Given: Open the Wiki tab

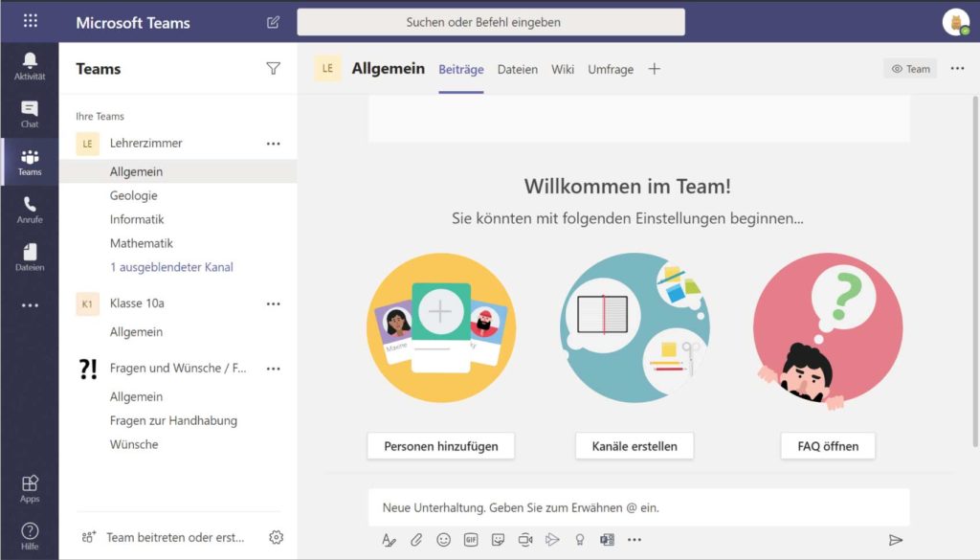Looking at the screenshot, I should [x=563, y=69].
